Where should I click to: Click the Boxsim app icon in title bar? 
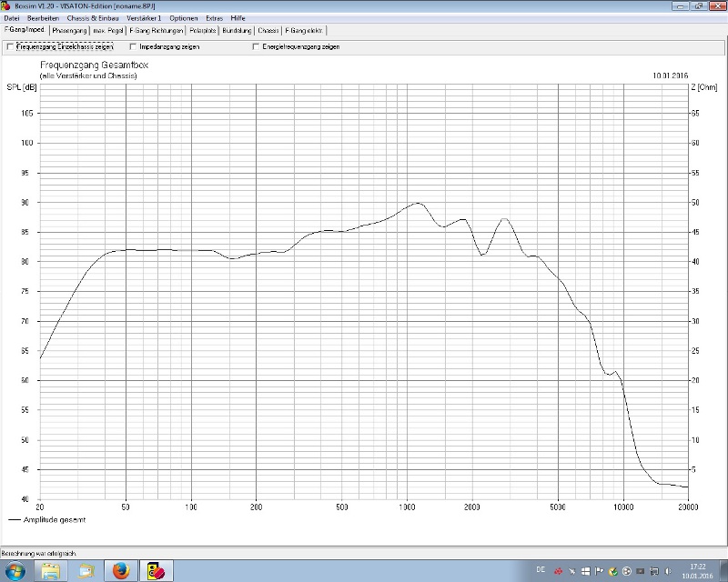[x=6, y=5]
